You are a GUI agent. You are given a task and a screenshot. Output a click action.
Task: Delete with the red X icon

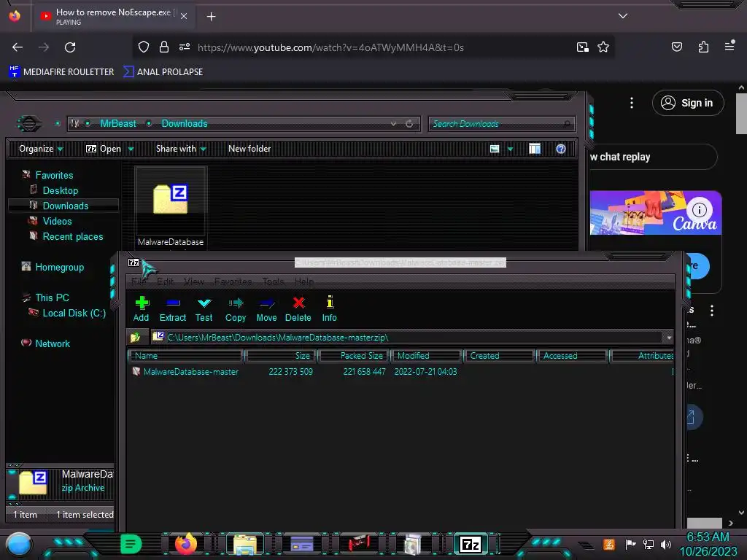coord(298,308)
